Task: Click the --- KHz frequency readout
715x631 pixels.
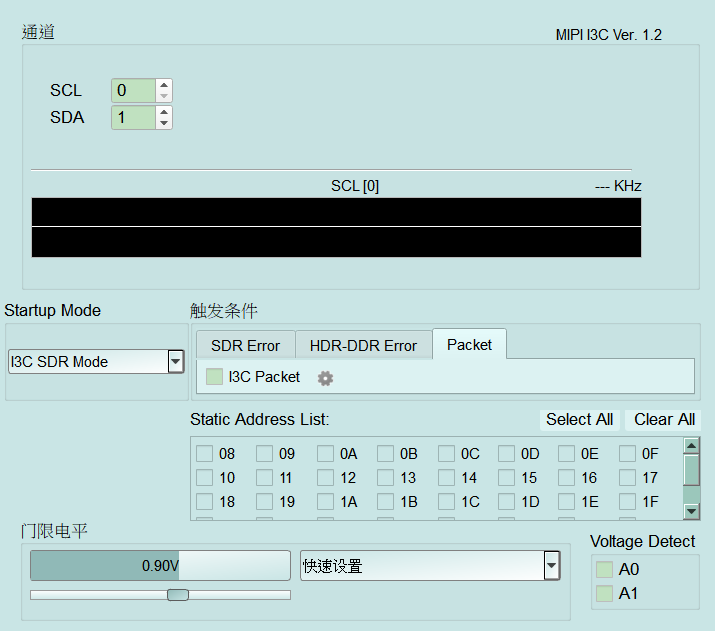Action: 618,186
